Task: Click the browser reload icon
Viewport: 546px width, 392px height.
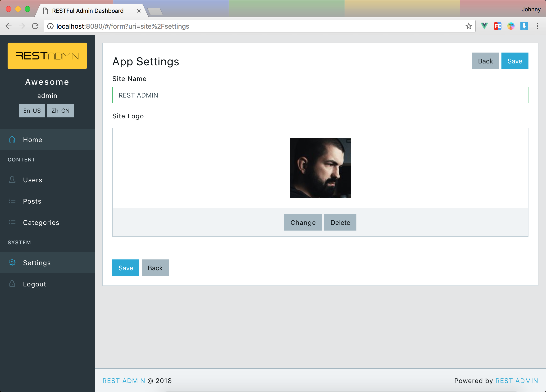Action: click(35, 26)
